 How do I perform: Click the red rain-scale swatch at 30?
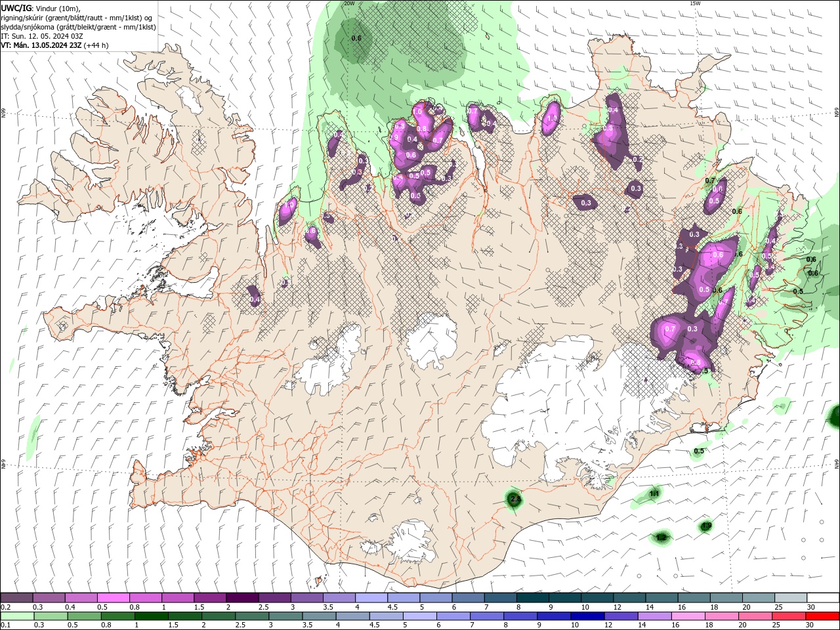[x=823, y=616]
